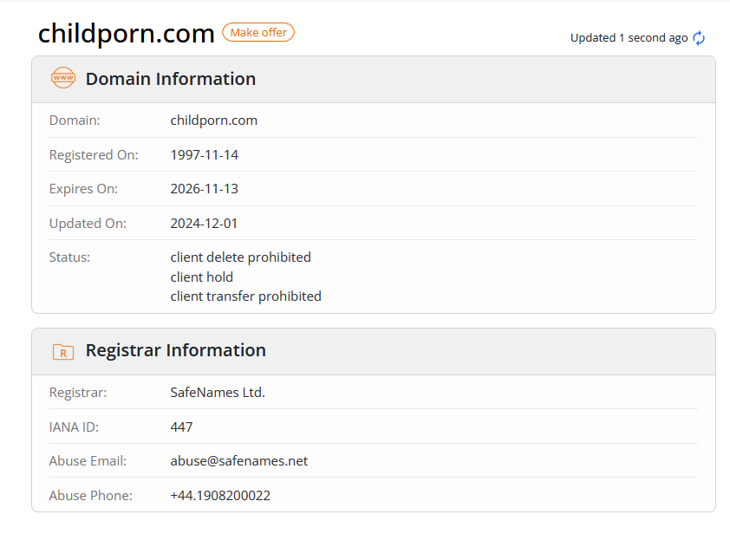This screenshot has width=730, height=560.
Task: Click the abuse@safenames.net email address
Action: click(238, 461)
